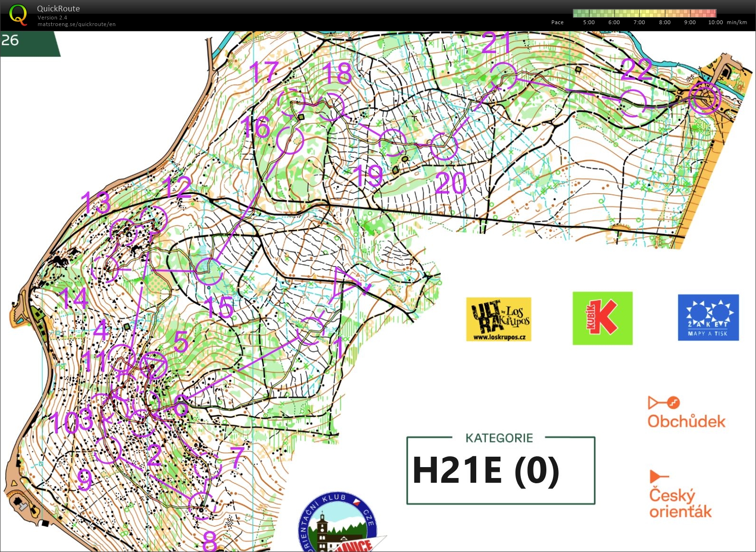The image size is (756, 552).
Task: Select the 6:00 pace value
Action: [x=614, y=22]
